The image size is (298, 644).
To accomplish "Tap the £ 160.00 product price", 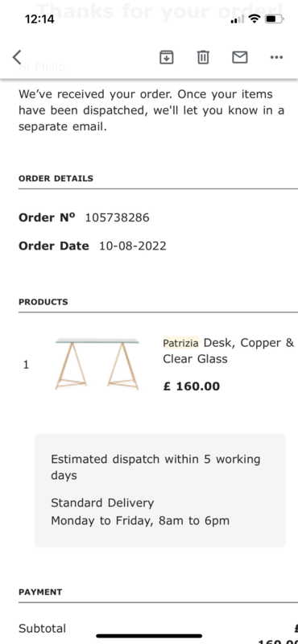I will 192,386.
